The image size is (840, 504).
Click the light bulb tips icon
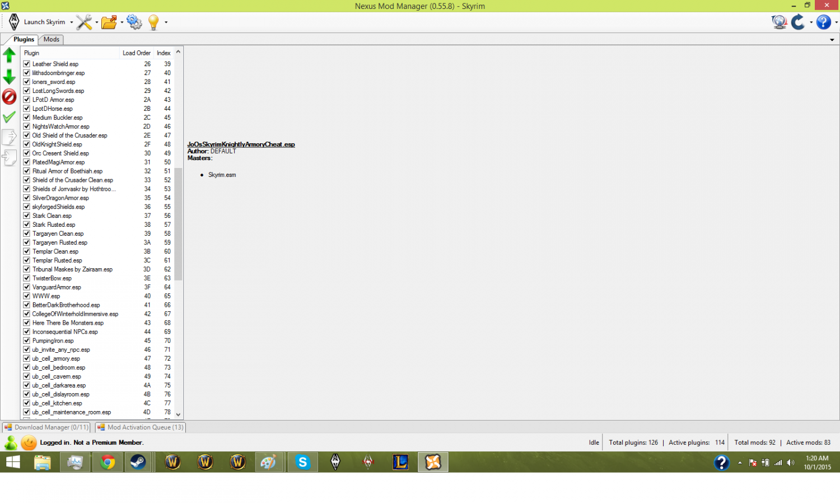[x=153, y=22]
